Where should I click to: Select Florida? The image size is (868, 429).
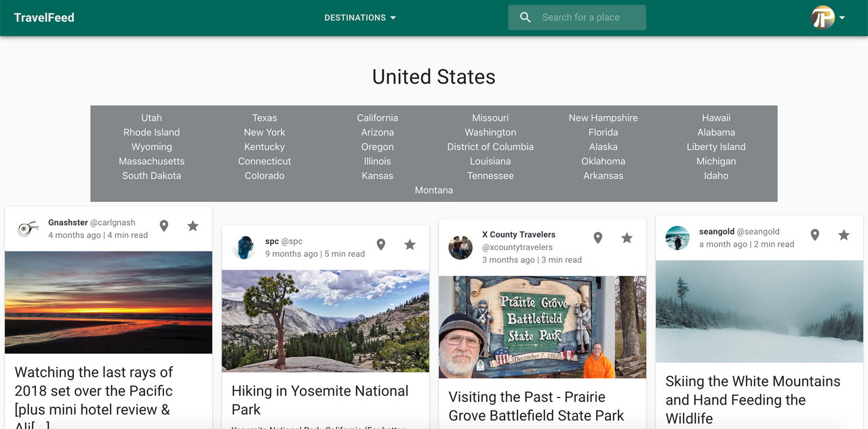click(x=604, y=132)
